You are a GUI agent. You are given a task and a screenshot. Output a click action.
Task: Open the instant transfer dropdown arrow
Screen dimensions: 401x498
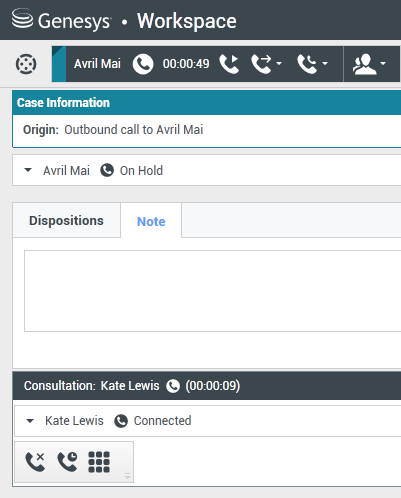279,63
